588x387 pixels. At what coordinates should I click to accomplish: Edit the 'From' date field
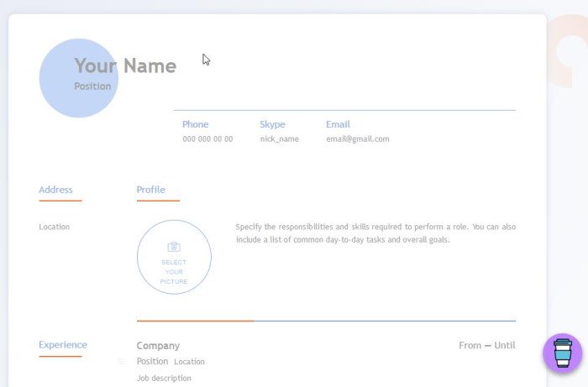[x=470, y=345]
